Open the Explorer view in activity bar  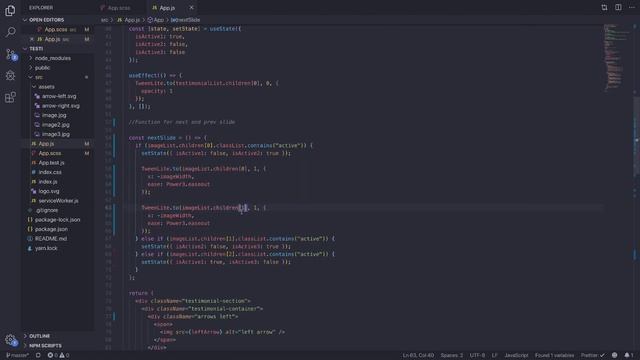click(x=10, y=11)
